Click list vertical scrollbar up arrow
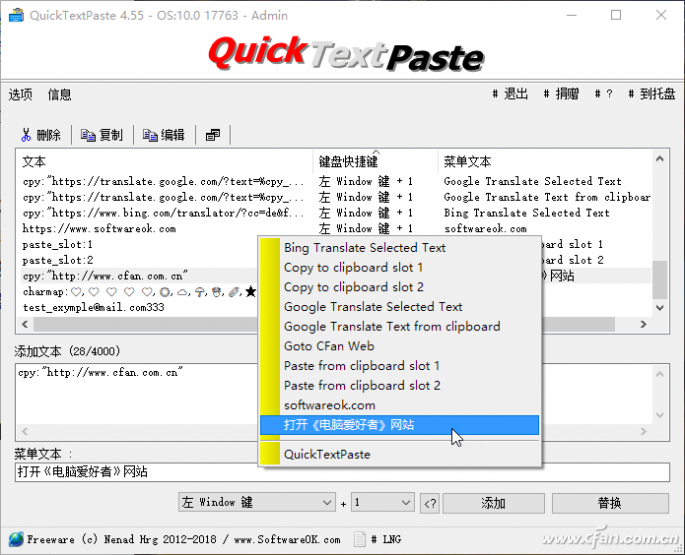This screenshot has height=555, width=685. tap(660, 159)
